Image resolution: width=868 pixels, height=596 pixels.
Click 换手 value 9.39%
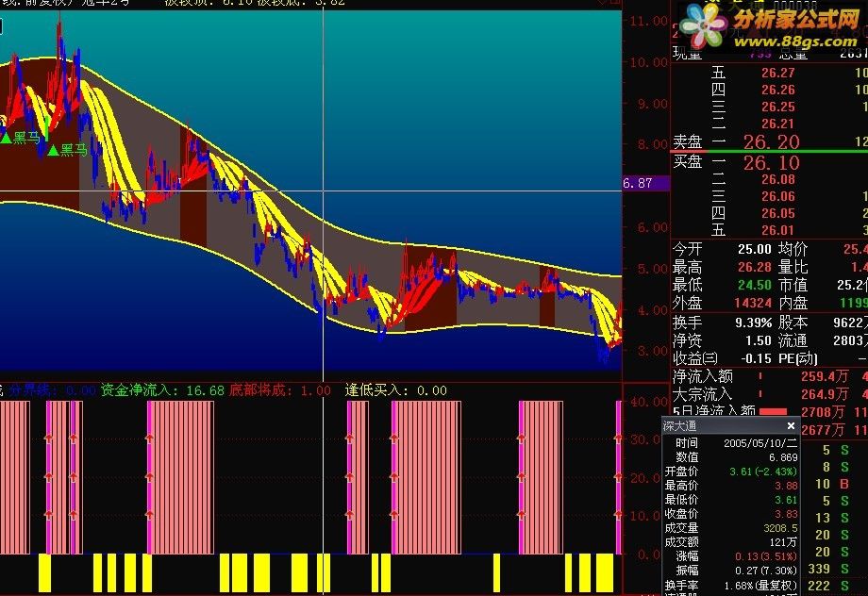pos(754,323)
